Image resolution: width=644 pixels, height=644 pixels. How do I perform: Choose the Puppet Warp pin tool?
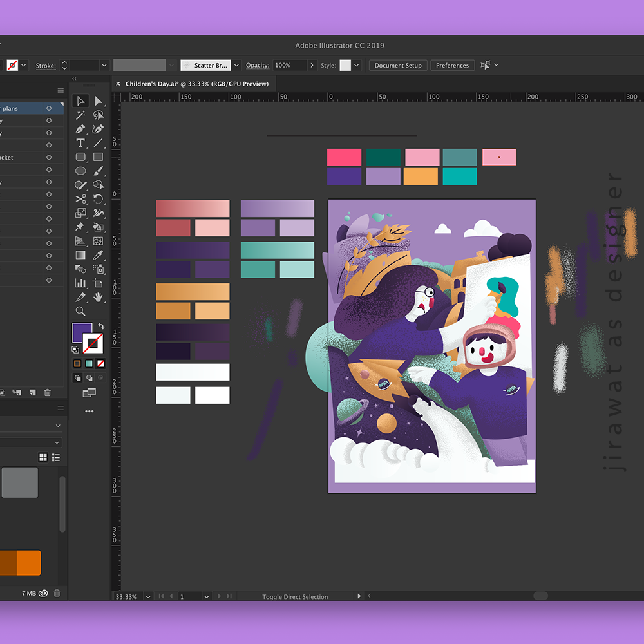(x=80, y=227)
